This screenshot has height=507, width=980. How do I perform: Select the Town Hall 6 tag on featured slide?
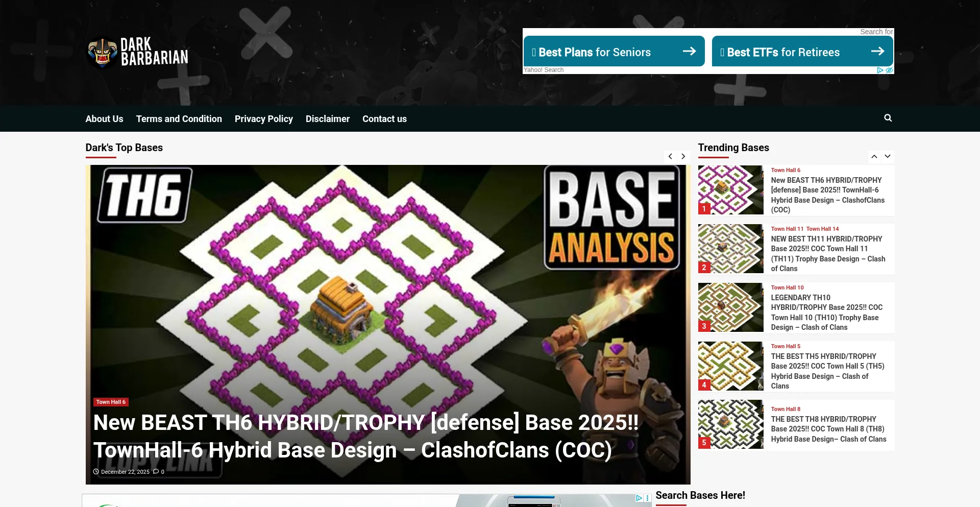pyautogui.click(x=111, y=402)
